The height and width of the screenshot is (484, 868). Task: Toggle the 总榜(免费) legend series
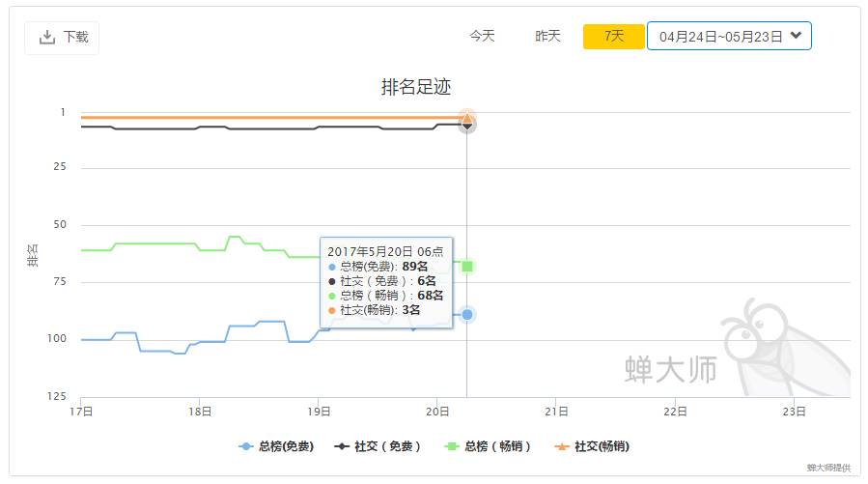(276, 446)
